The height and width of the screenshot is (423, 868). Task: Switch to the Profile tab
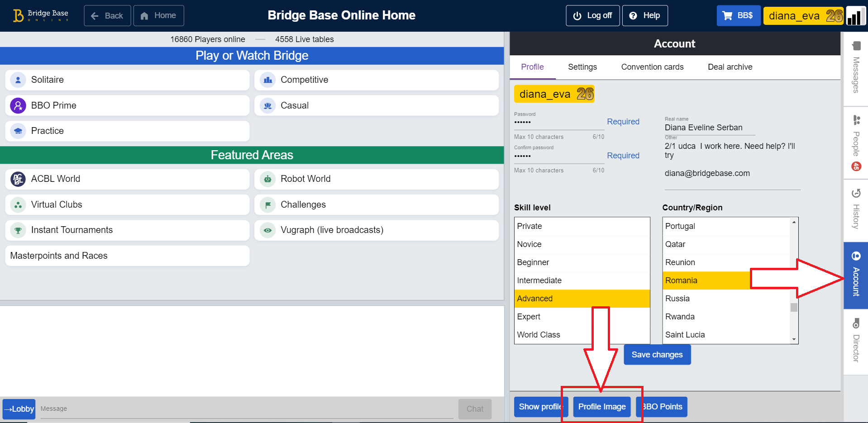(532, 67)
